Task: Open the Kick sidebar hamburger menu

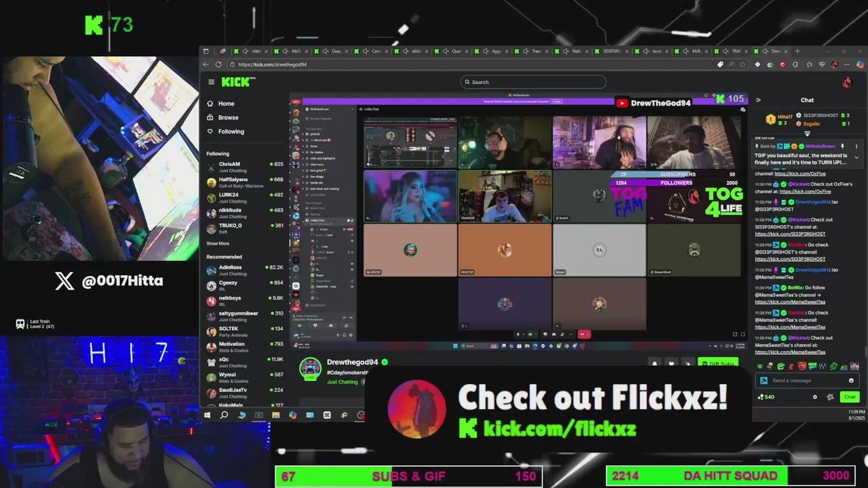Action: click(x=211, y=82)
